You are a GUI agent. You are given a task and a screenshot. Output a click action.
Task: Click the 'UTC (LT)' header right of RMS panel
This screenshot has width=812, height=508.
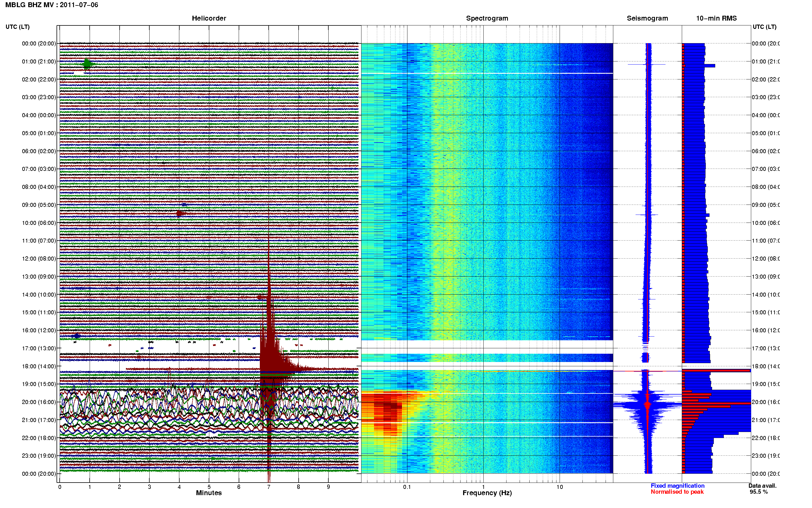(764, 27)
